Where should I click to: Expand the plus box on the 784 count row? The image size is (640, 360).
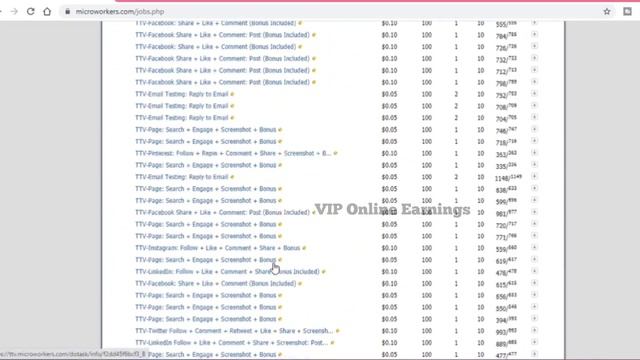click(534, 35)
